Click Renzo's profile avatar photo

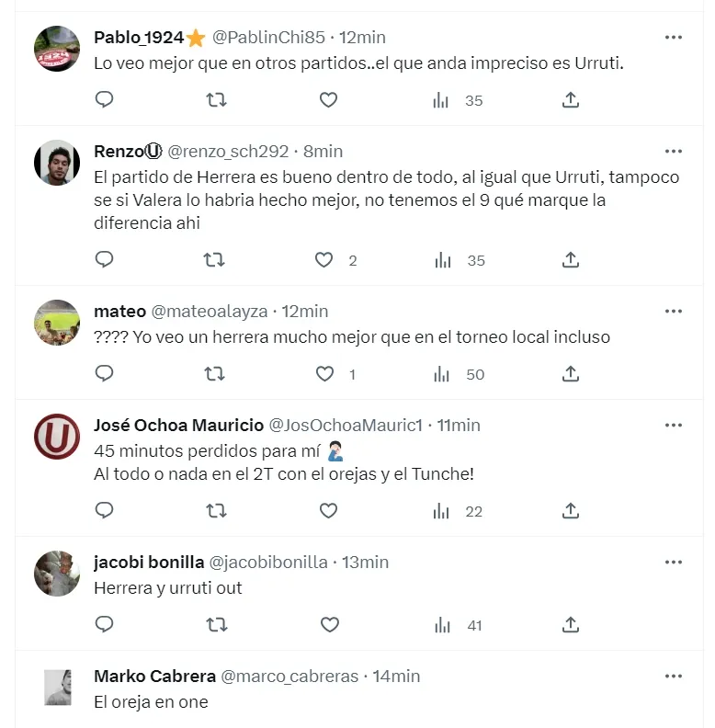point(57,163)
